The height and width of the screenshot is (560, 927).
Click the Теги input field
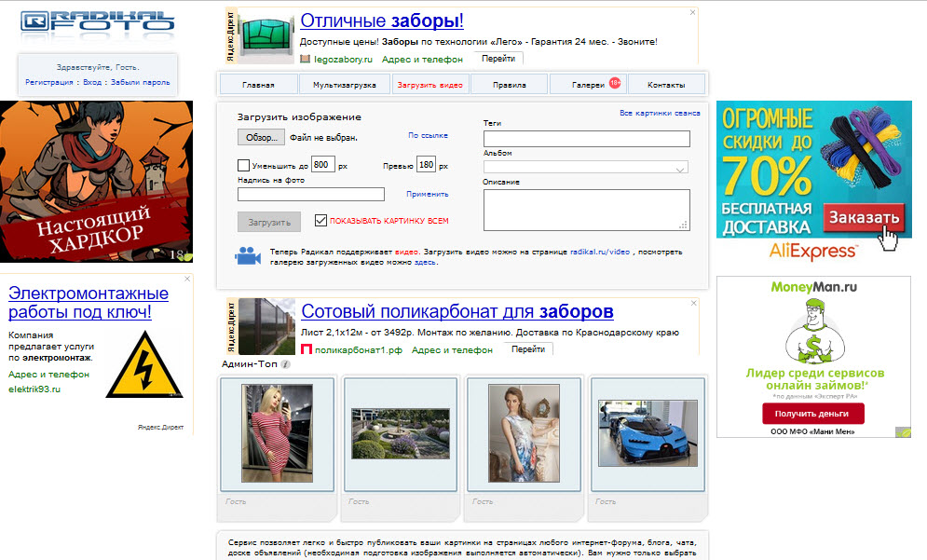(586, 139)
